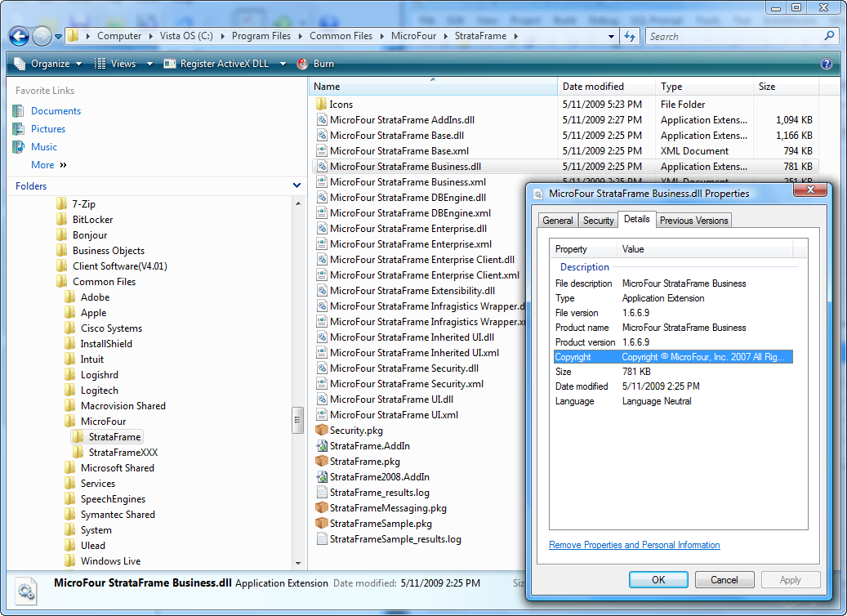Click the Refresh button beside address bar
Screen dimensions: 847x616
[630, 36]
